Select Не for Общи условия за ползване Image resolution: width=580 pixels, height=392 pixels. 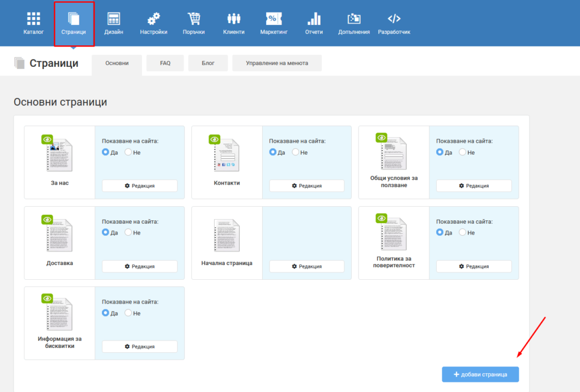462,152
